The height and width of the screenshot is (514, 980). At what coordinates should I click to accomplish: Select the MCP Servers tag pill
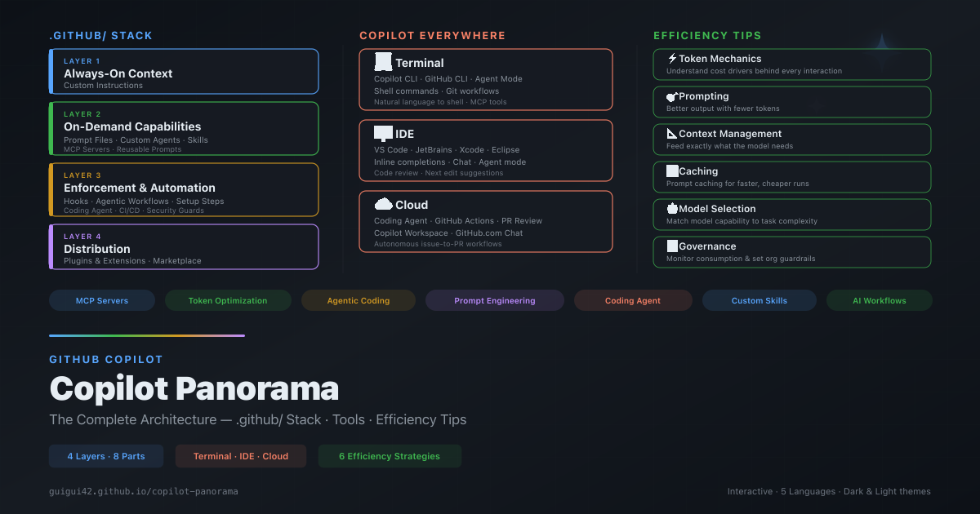pos(102,300)
